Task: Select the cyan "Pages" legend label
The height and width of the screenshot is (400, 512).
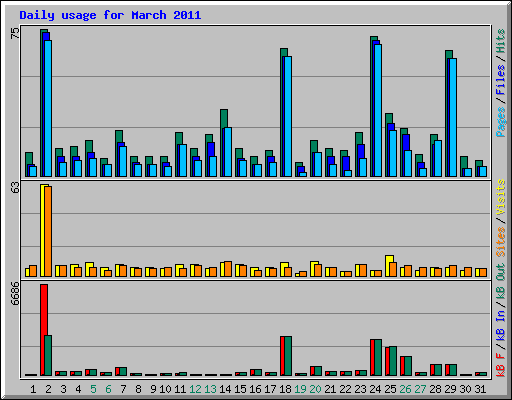Action: click(501, 122)
